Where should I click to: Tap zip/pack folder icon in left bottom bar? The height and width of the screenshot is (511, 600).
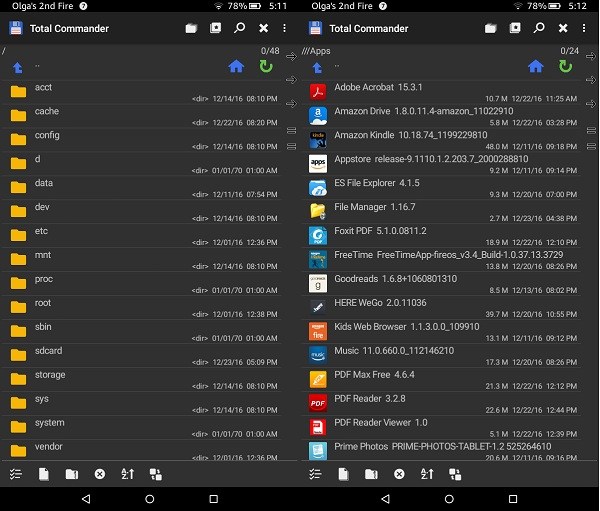pyautogui.click(x=72, y=474)
